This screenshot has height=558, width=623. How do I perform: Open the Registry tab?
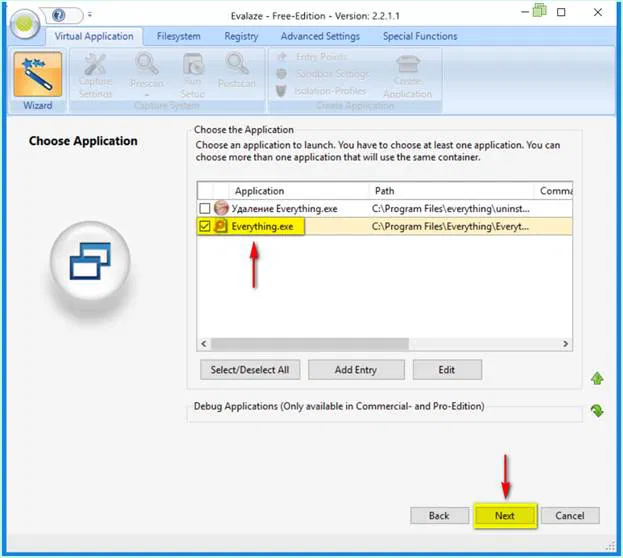241,36
